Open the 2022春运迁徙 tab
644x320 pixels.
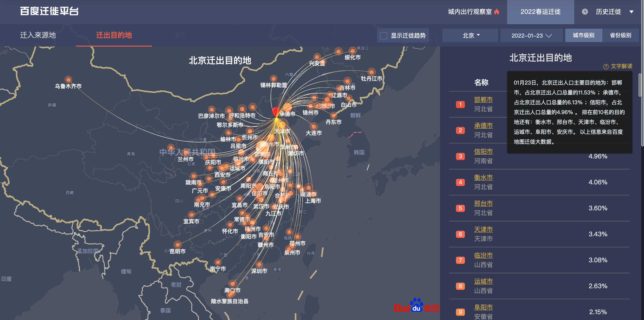[540, 12]
